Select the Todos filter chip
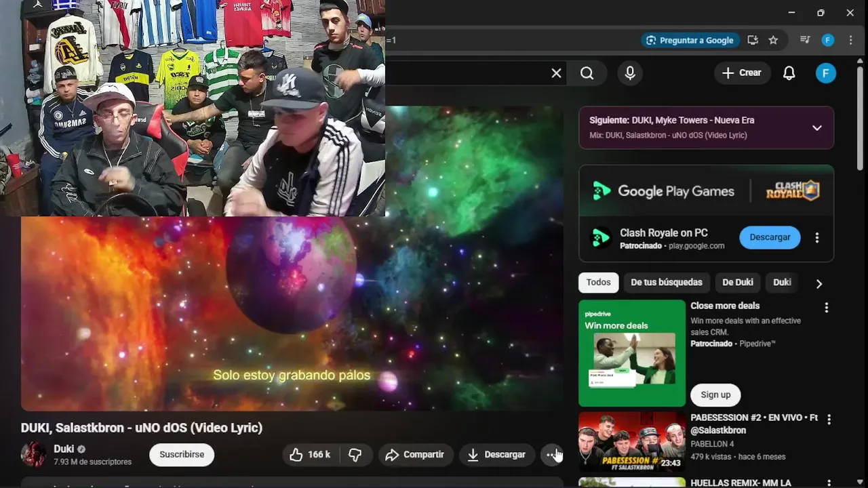 [x=598, y=283]
